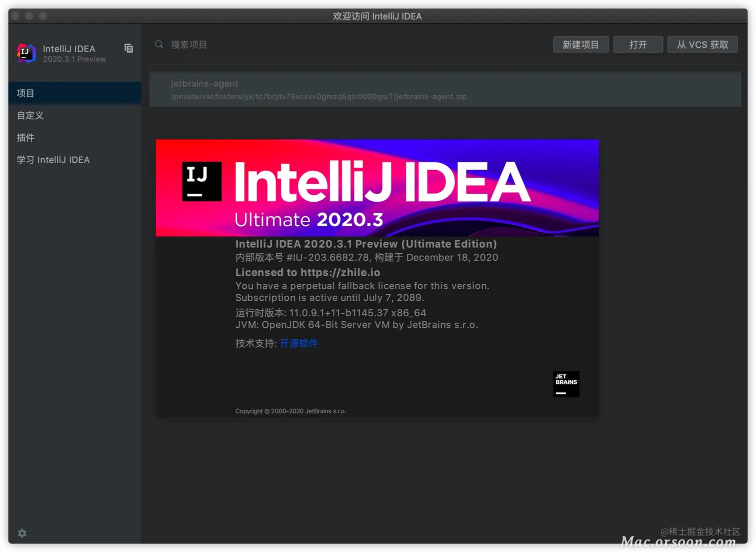Click the 'IntelliJ IDEA 2020.3.1 Preview (Ultimate Edition)' heading
Viewport: 756px width, 552px height.
pyautogui.click(x=366, y=244)
